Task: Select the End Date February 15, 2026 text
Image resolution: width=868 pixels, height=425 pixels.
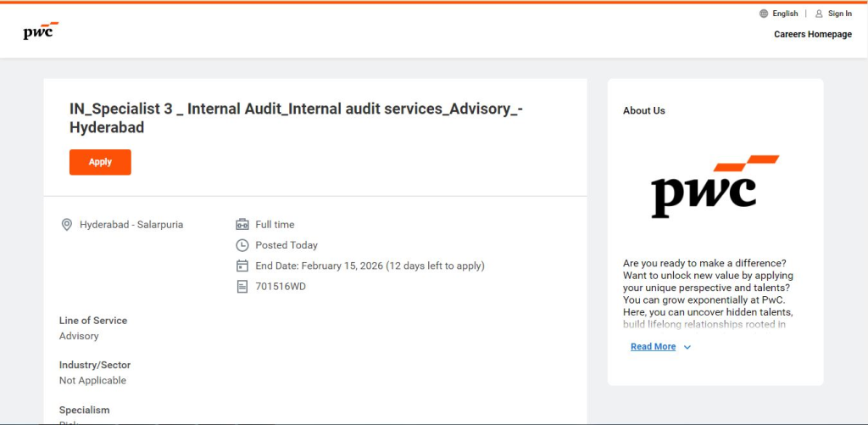Action: tap(370, 266)
